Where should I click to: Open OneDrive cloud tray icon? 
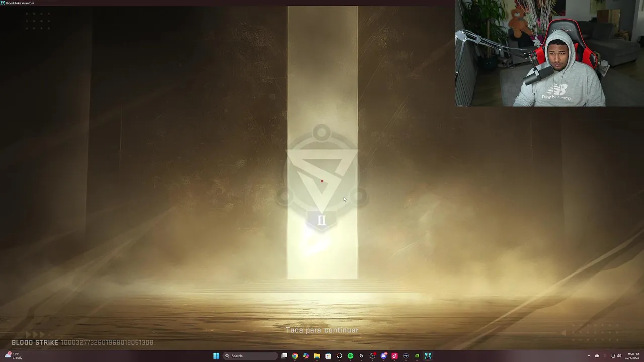point(597,356)
